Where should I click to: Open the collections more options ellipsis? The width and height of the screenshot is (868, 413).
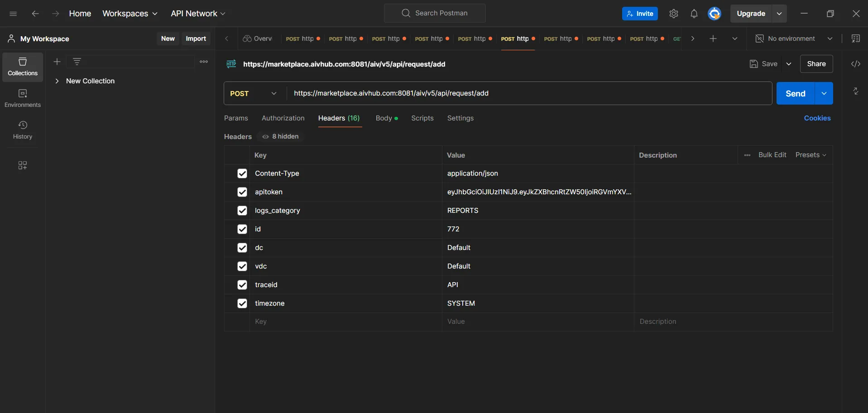[204, 62]
